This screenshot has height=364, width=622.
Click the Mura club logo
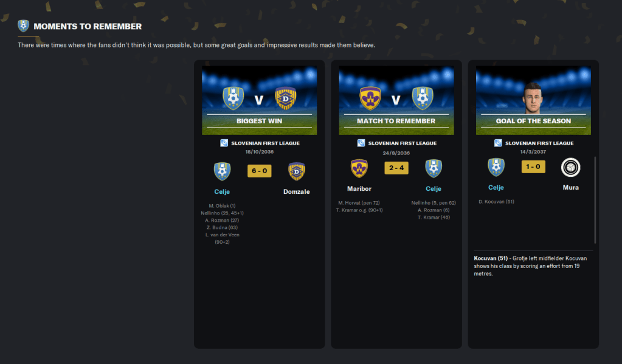click(x=570, y=167)
